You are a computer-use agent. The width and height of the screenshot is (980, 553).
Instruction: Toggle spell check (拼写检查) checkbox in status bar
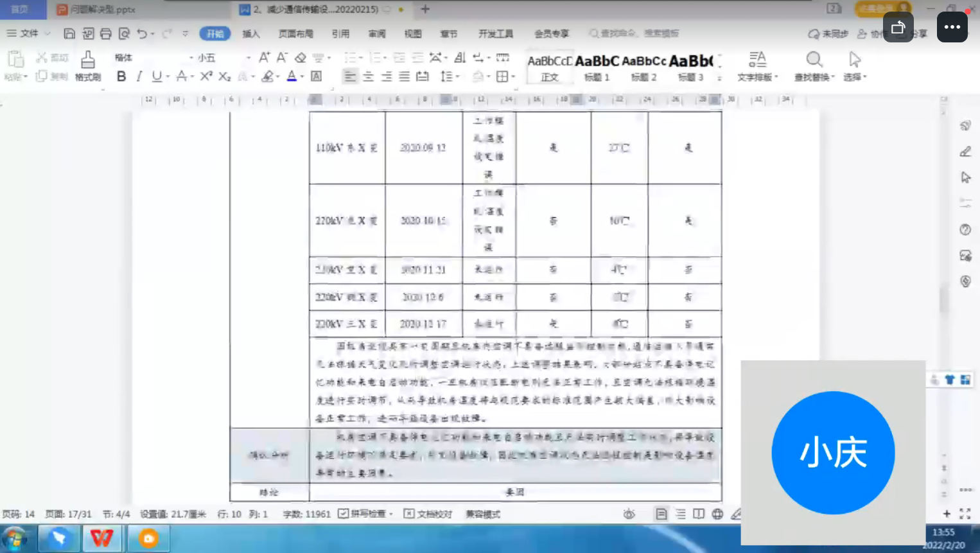pyautogui.click(x=344, y=514)
